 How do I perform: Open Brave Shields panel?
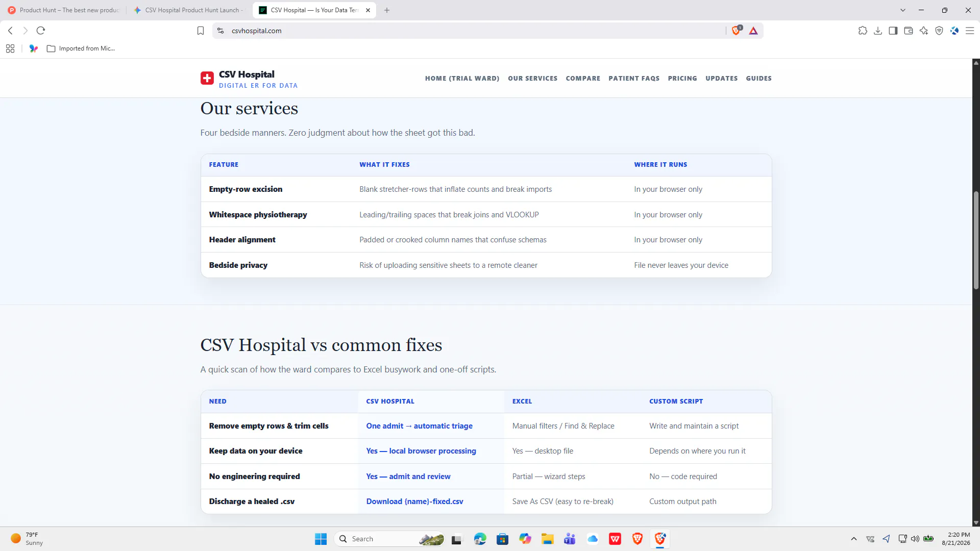(736, 31)
